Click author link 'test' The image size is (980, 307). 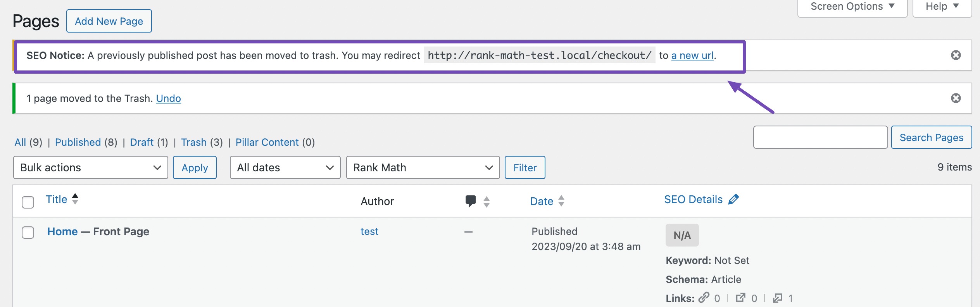coord(369,231)
